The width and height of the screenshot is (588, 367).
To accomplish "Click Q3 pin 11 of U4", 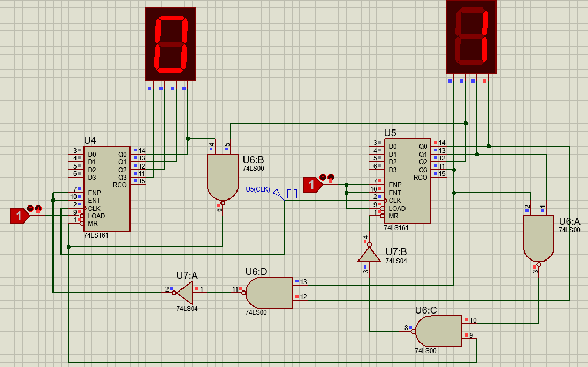I will point(138,177).
